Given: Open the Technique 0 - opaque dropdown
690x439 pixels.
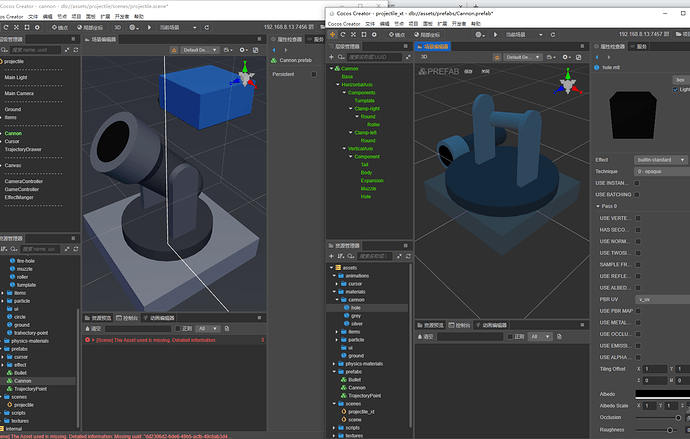Looking at the screenshot, I should click(662, 172).
